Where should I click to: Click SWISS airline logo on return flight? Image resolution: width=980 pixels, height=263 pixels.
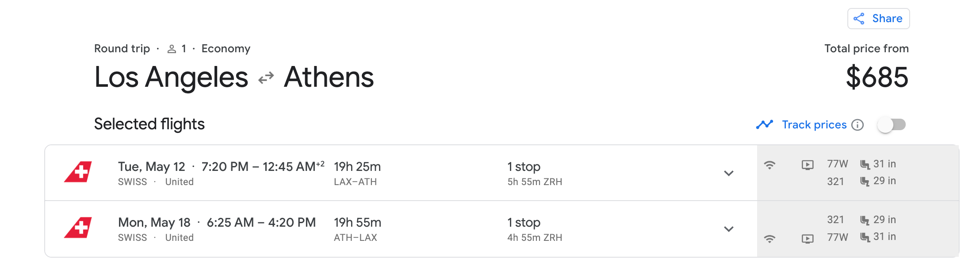coord(78,228)
